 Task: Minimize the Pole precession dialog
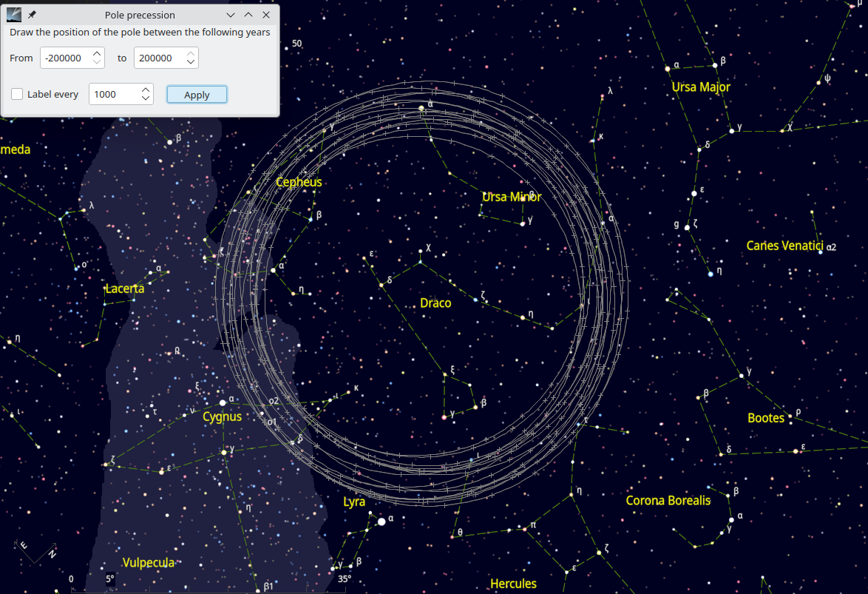click(231, 15)
